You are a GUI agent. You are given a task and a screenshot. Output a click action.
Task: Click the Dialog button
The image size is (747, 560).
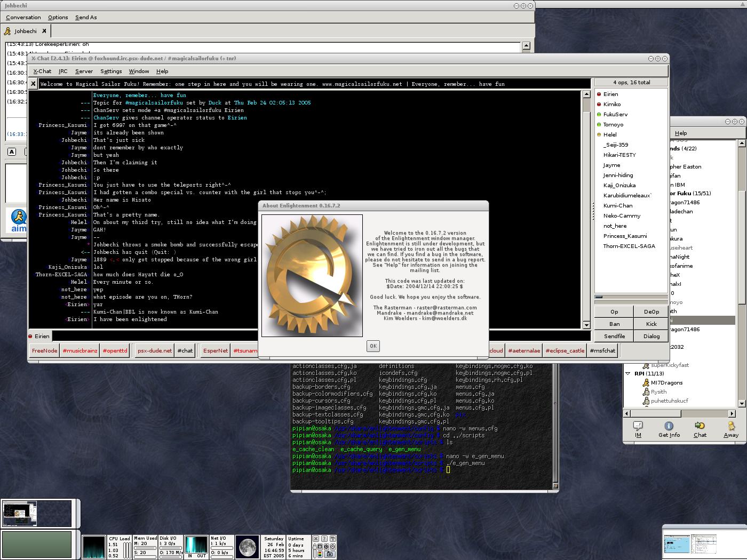(x=651, y=336)
